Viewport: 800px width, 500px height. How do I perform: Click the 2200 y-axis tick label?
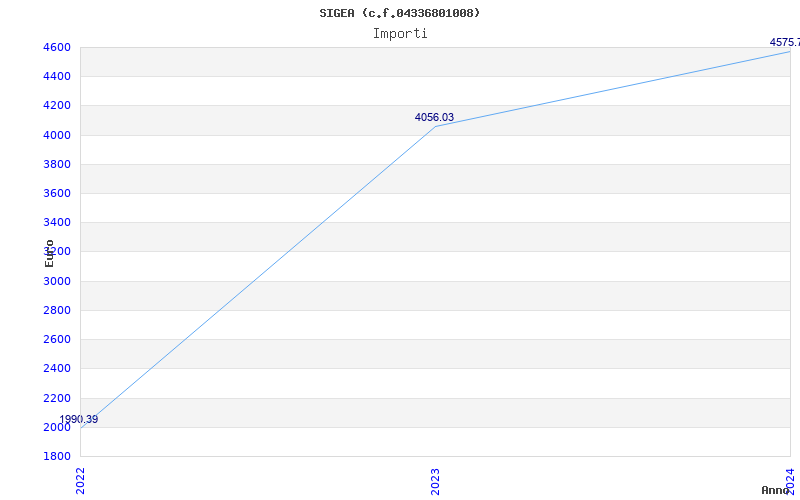click(57, 398)
